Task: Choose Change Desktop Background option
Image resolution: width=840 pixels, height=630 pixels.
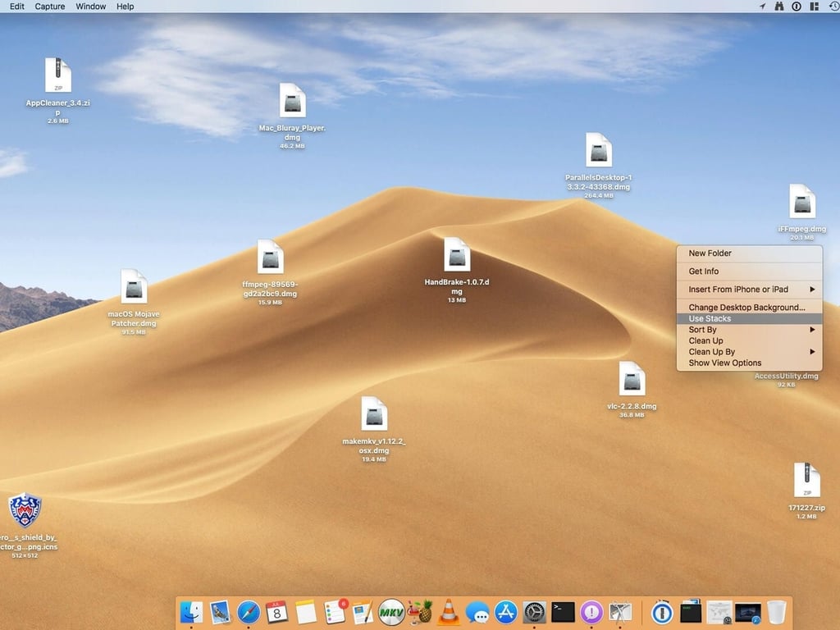Action: click(x=749, y=308)
